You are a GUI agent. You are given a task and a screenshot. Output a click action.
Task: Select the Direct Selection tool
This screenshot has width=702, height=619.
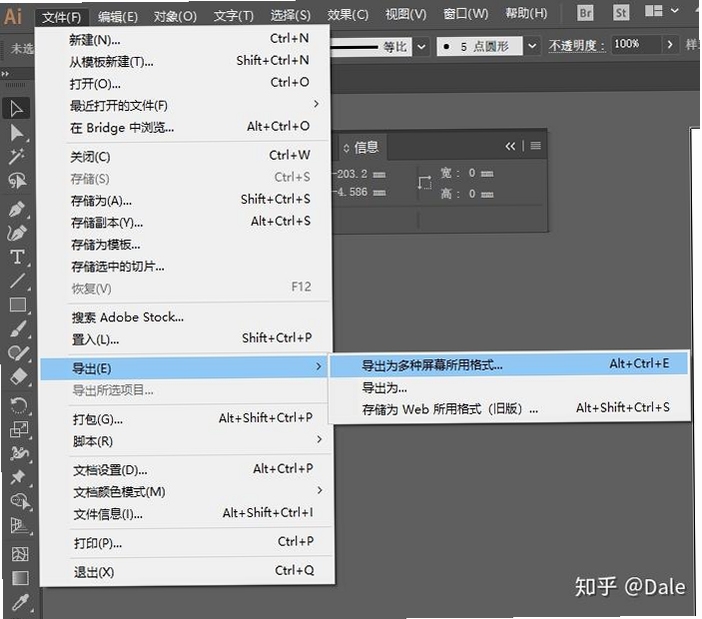click(17, 133)
